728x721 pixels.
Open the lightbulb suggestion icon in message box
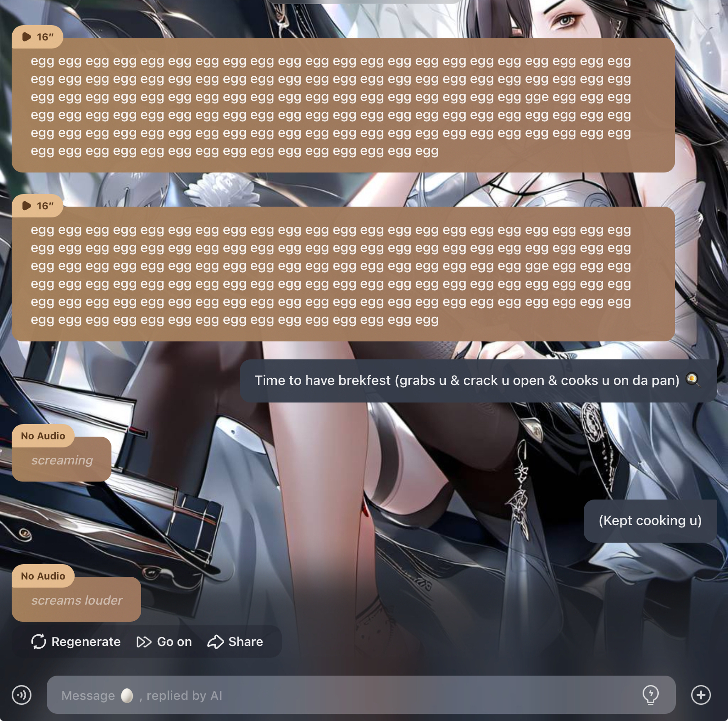(x=650, y=695)
